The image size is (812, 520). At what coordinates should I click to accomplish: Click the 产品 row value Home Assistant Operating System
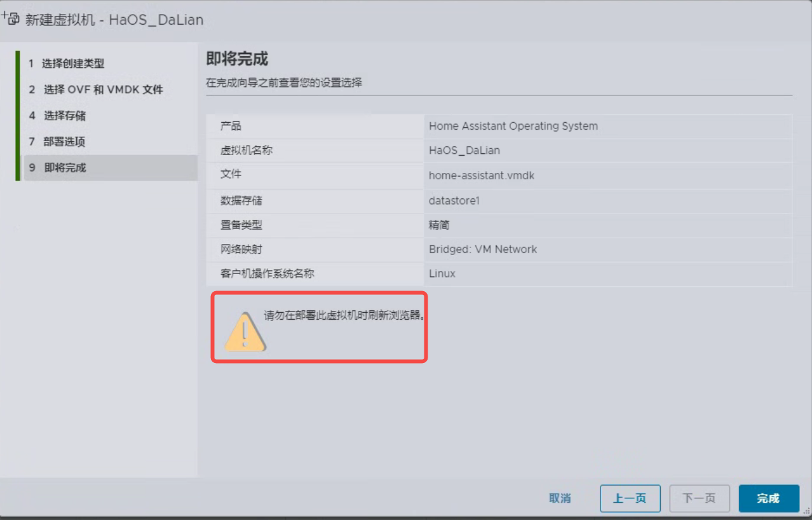pos(513,126)
